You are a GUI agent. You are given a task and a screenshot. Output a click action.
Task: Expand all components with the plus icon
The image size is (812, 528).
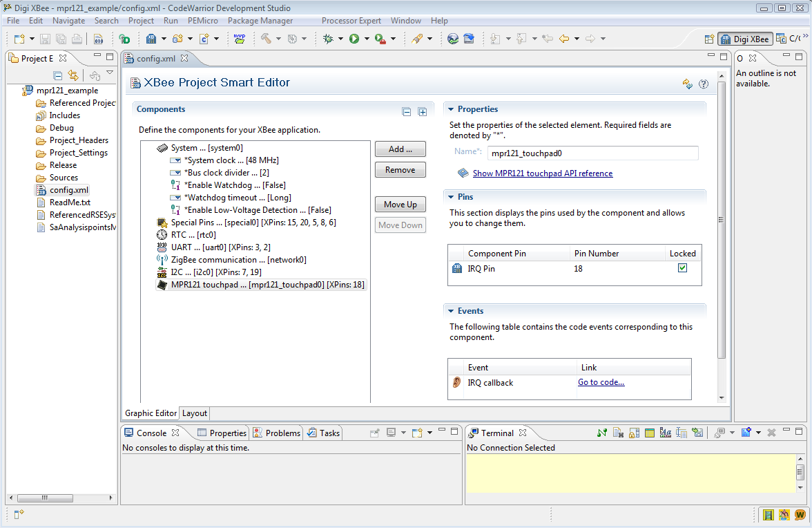(x=423, y=112)
